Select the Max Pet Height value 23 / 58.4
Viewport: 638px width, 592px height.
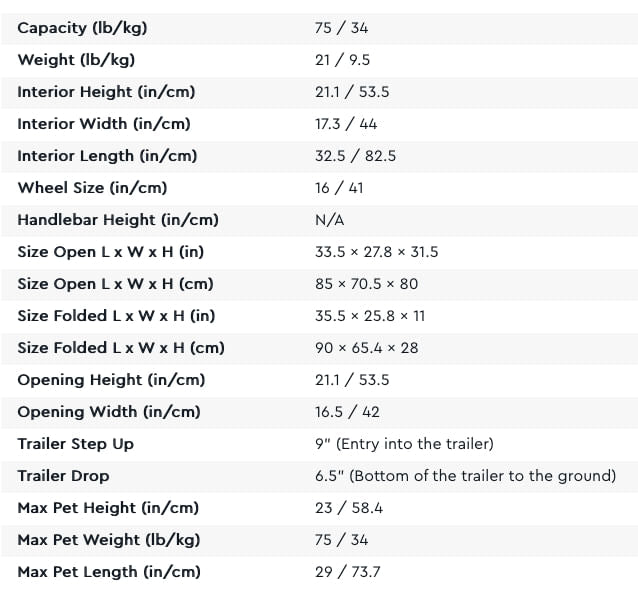[349, 508]
